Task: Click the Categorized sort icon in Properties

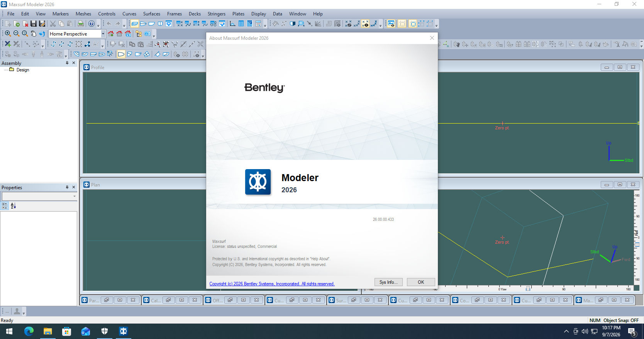Action: coord(5,206)
